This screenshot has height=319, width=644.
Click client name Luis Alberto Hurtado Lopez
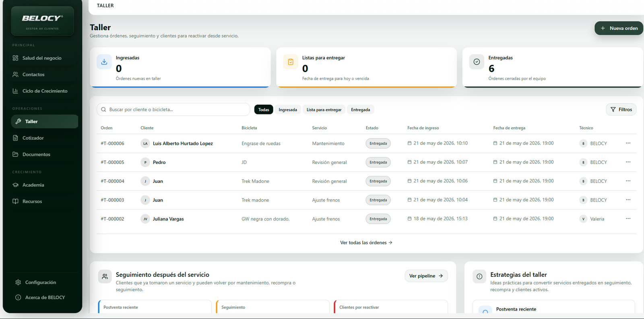(x=183, y=143)
